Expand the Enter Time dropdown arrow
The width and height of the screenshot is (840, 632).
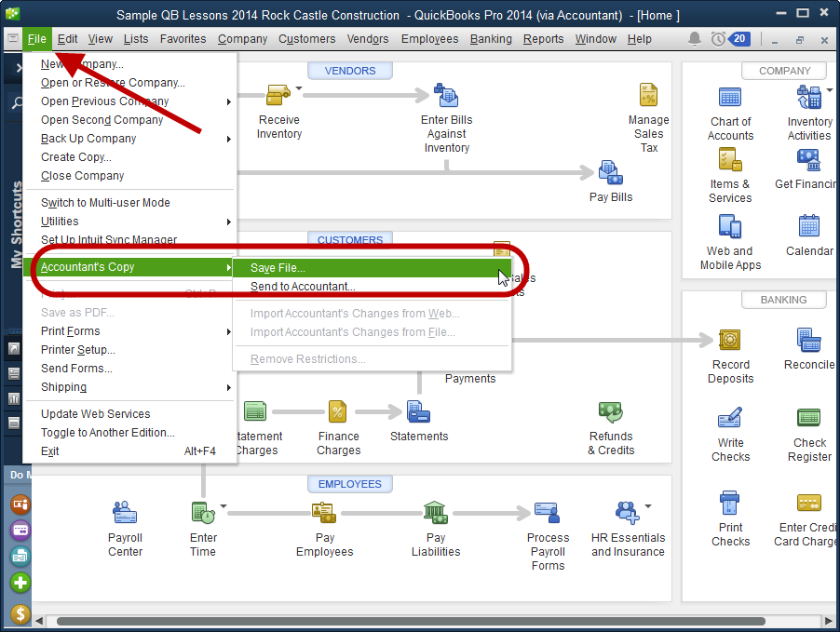pyautogui.click(x=224, y=505)
